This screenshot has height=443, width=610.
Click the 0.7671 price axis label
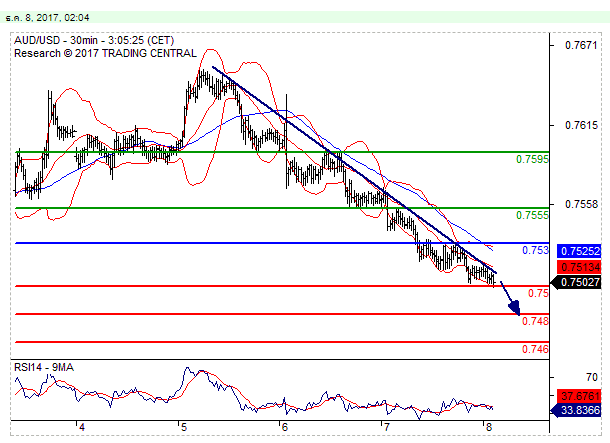581,45
